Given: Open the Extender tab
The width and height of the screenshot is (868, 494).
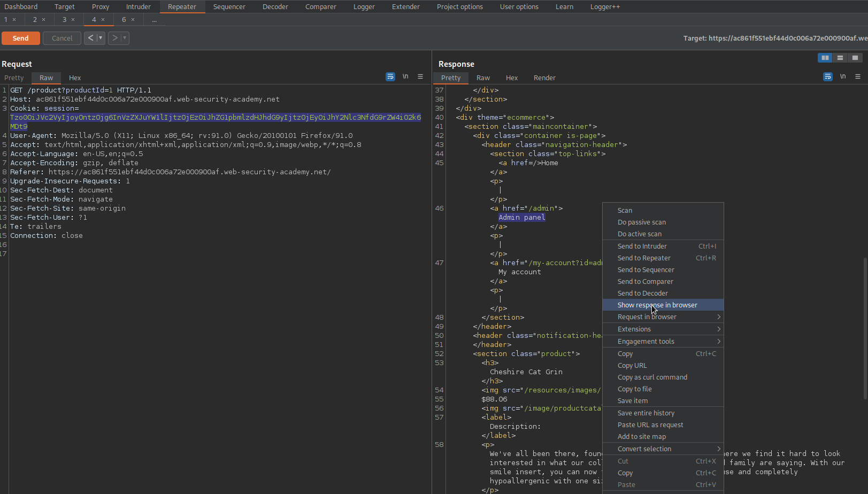Looking at the screenshot, I should 406,6.
